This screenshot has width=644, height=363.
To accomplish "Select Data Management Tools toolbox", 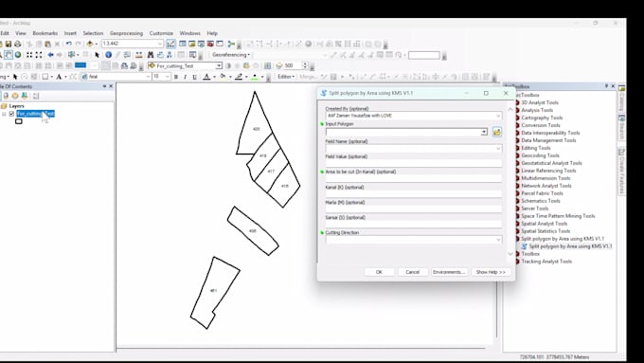I will 548,140.
